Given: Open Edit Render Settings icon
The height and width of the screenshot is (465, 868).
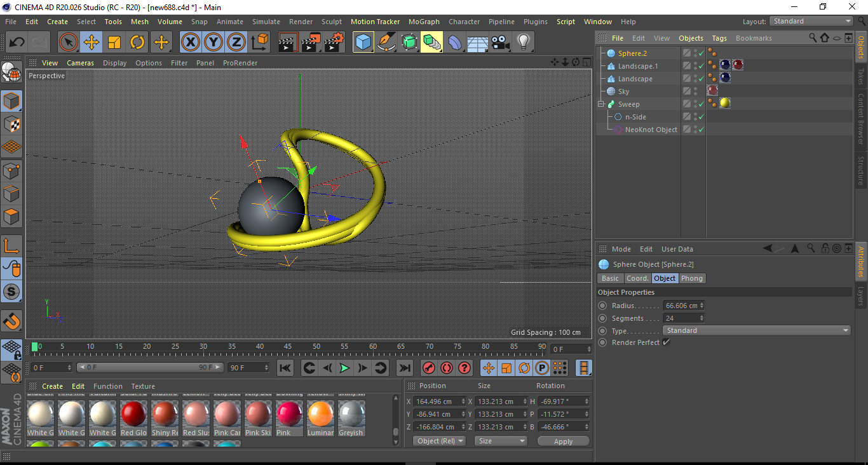Looking at the screenshot, I should 334,43.
